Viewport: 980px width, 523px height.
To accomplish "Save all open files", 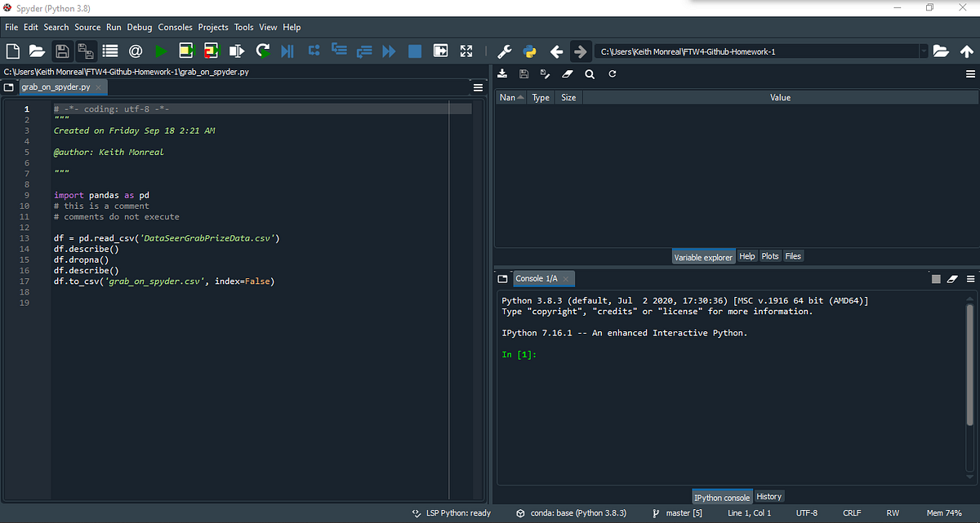I will coord(86,50).
